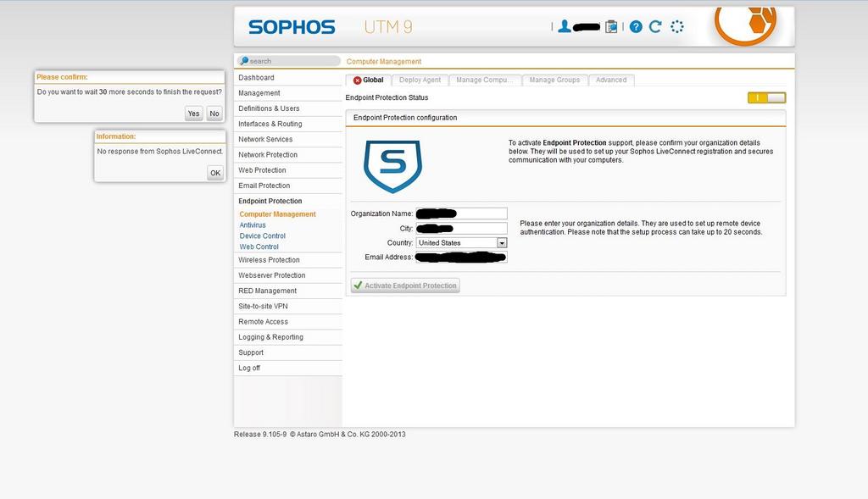The height and width of the screenshot is (499, 868).
Task: Click the user account icon in header
Action: tap(564, 26)
